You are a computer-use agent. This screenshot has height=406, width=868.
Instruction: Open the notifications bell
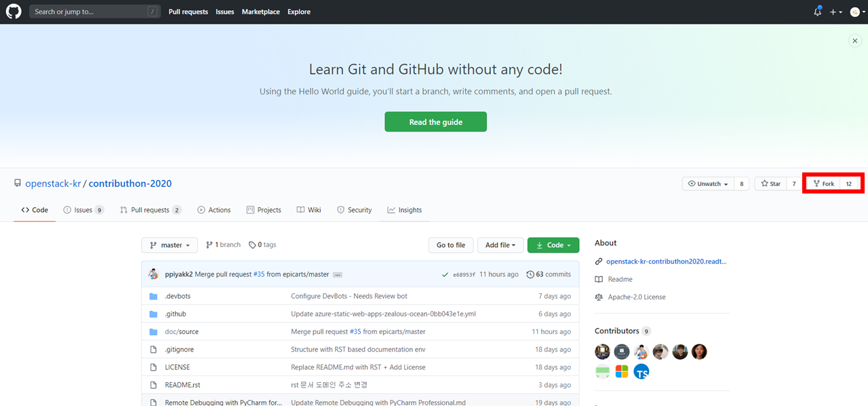818,12
